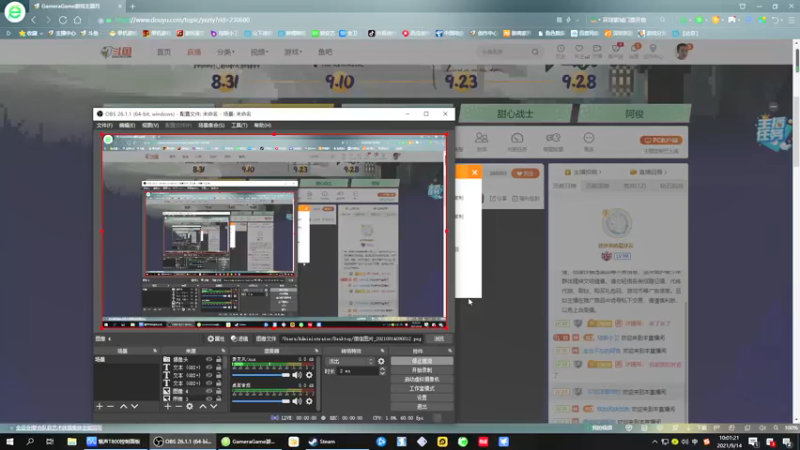Adjust 桌面音频 volume slider
The width and height of the screenshot is (800, 450).
pyautogui.click(x=261, y=401)
